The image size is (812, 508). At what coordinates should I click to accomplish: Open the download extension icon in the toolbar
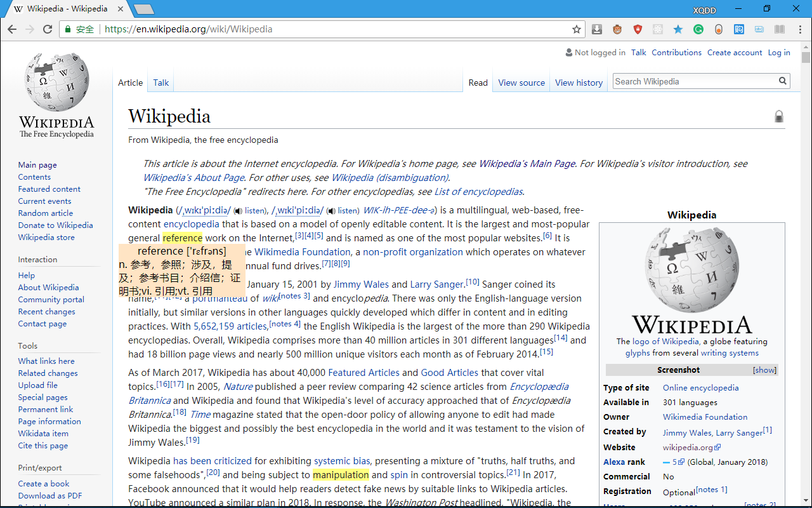[x=597, y=29]
